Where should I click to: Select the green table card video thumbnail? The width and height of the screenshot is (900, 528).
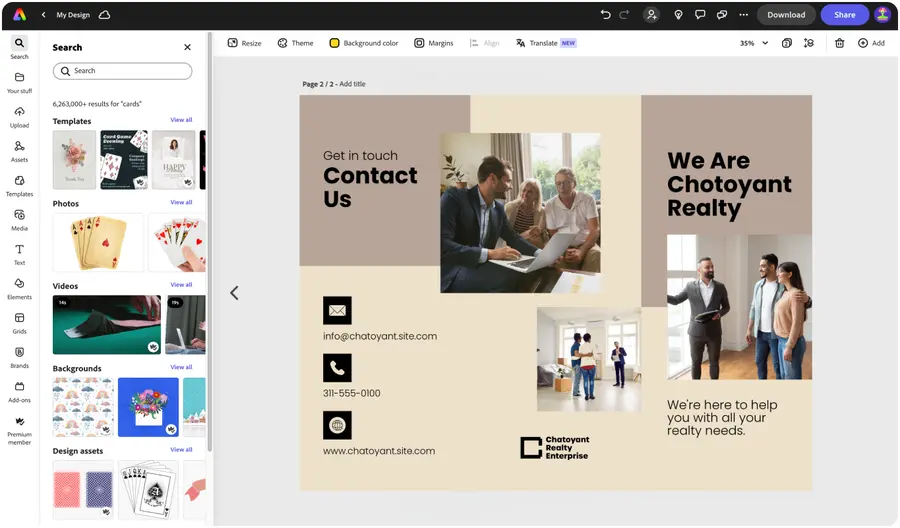[x=107, y=325]
